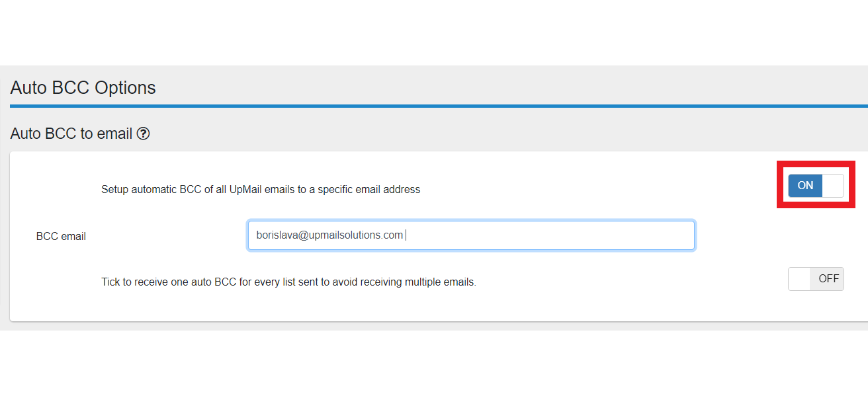Disable the automatic BCC ON switch
The image size is (868, 396).
point(816,186)
